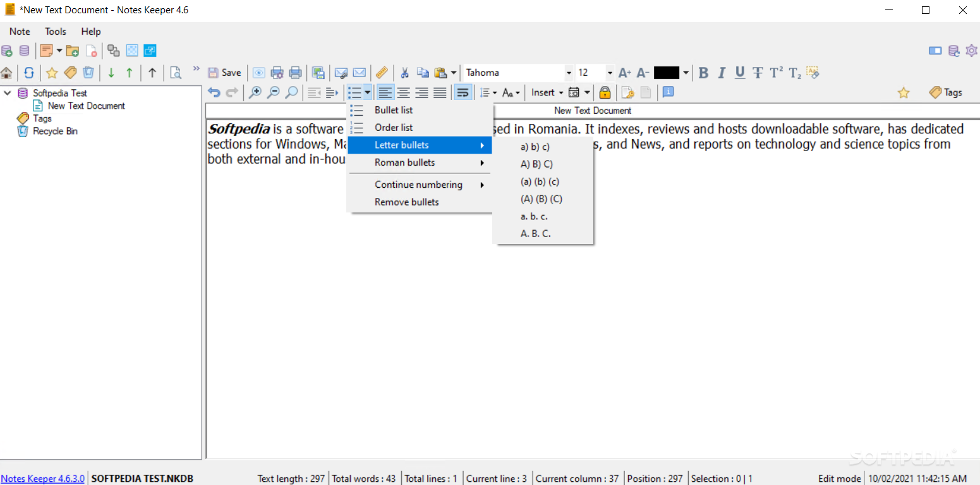Screen dimensions: 980x485
Task: Open the paste options dropdown arrow
Action: (454, 73)
